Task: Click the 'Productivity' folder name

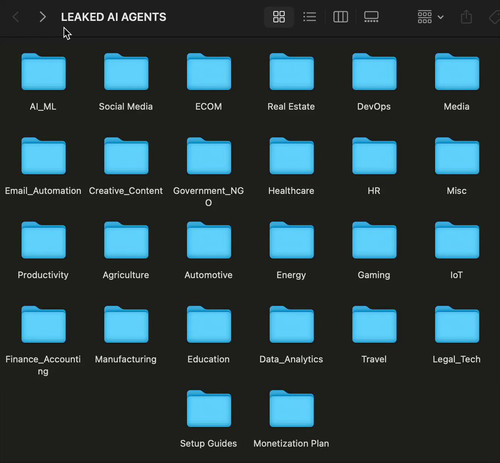Action: 43,275
